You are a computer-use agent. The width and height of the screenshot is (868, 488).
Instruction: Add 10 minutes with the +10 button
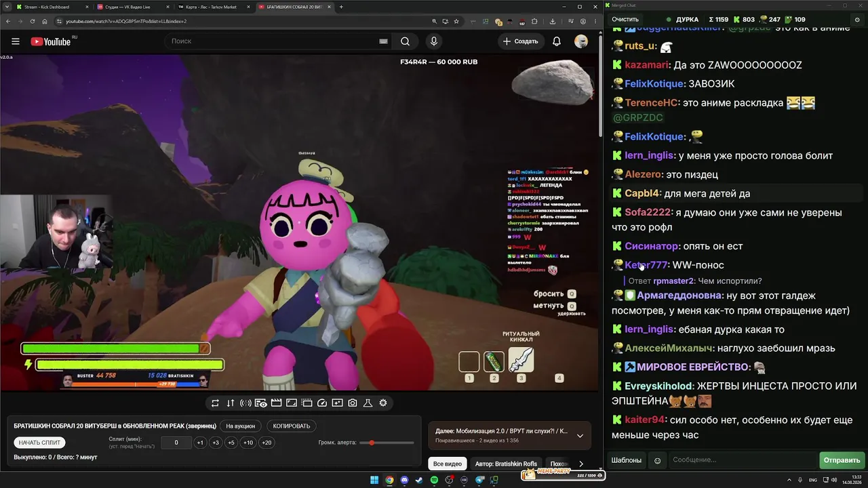pos(248,443)
